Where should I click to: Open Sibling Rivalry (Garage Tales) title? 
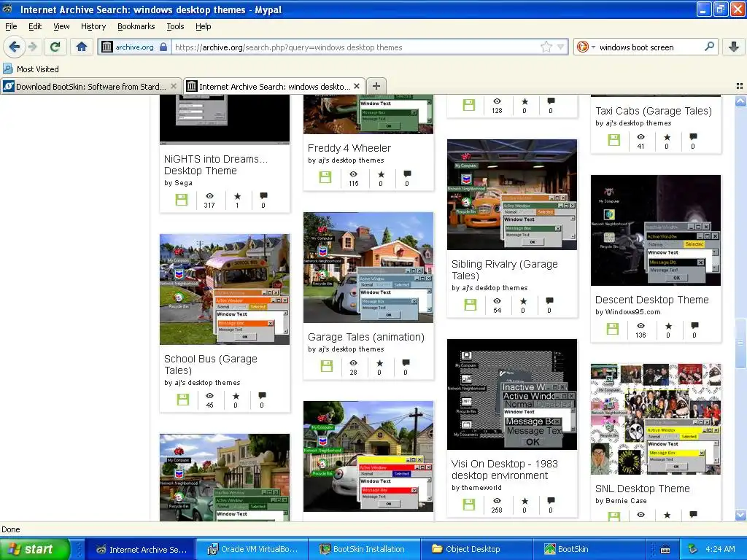pyautogui.click(x=505, y=270)
